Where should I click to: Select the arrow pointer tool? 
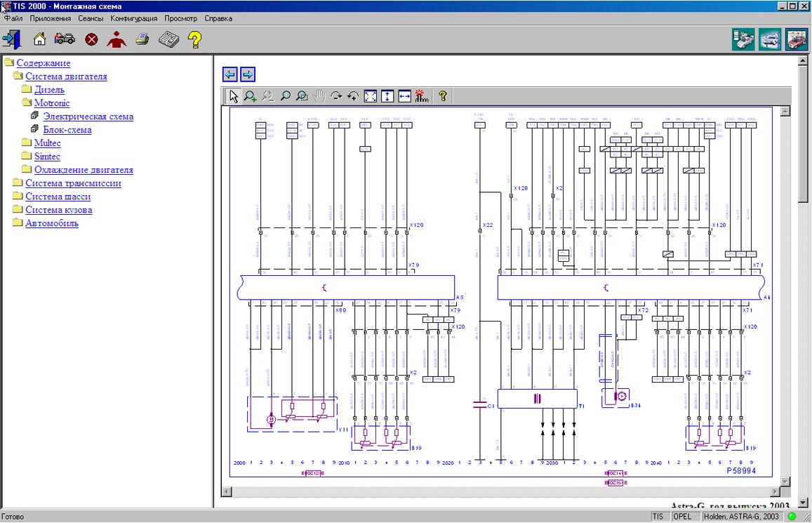click(x=234, y=96)
